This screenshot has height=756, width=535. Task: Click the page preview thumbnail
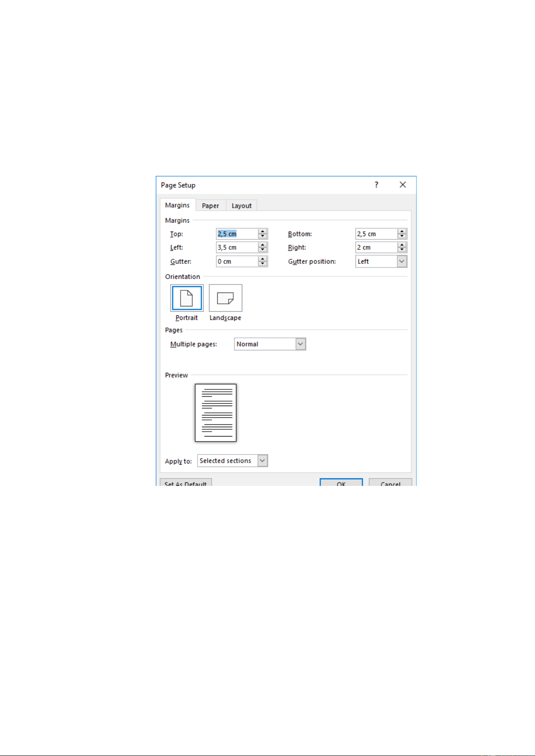[215, 412]
